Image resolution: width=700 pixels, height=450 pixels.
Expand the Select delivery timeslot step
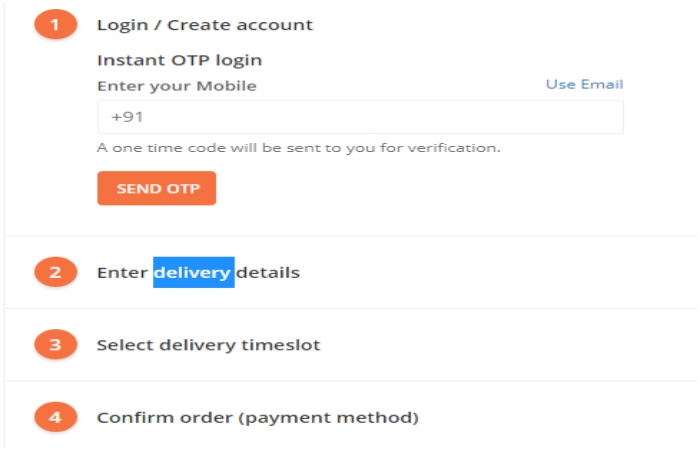[208, 345]
